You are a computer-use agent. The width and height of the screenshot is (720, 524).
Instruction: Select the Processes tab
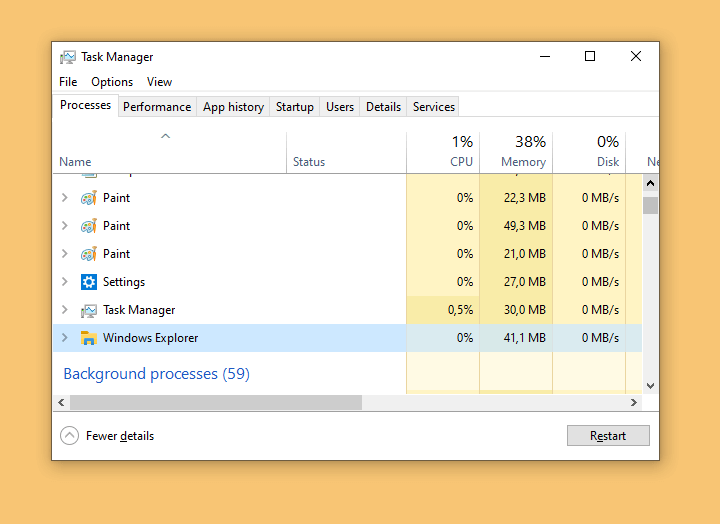[85, 105]
